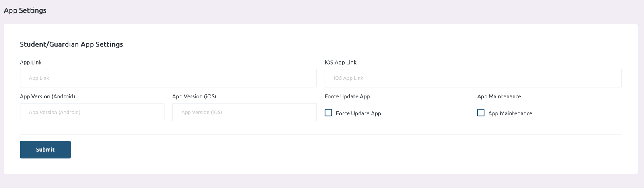
Task: Click the blank header area beside App Settings
Action: 322,10
